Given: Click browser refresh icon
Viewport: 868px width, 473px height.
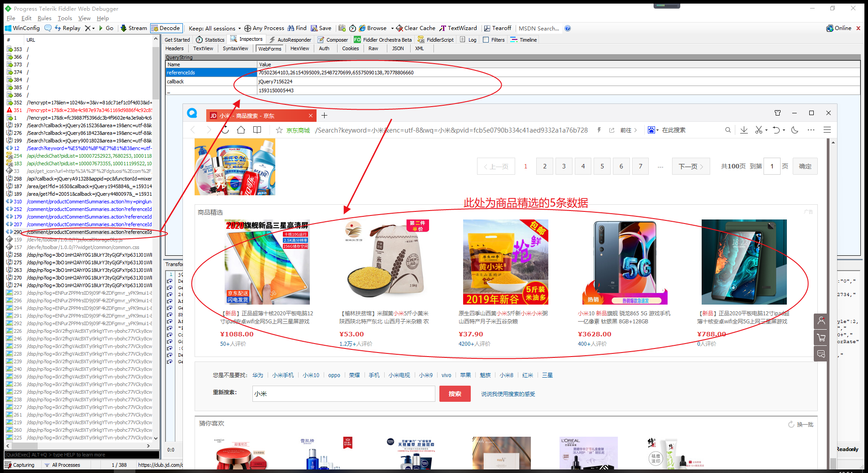Looking at the screenshot, I should click(x=225, y=130).
